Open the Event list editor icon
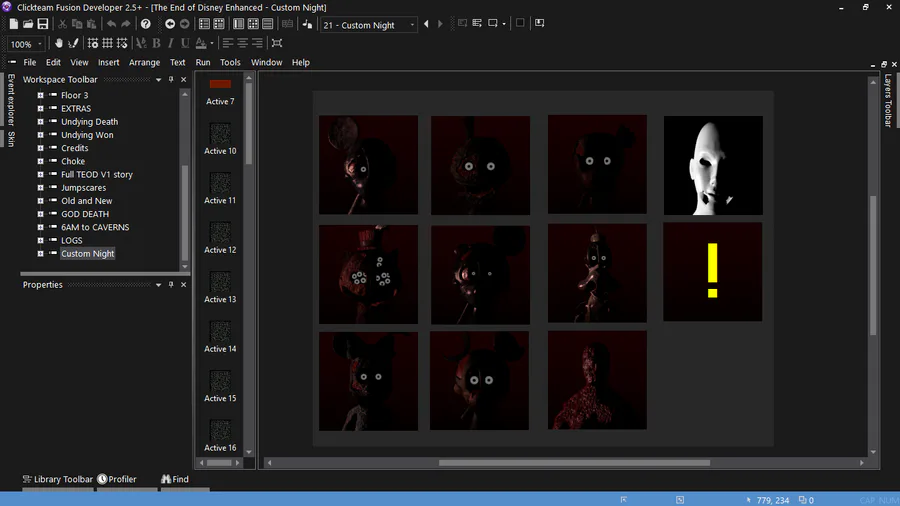 click(x=267, y=24)
